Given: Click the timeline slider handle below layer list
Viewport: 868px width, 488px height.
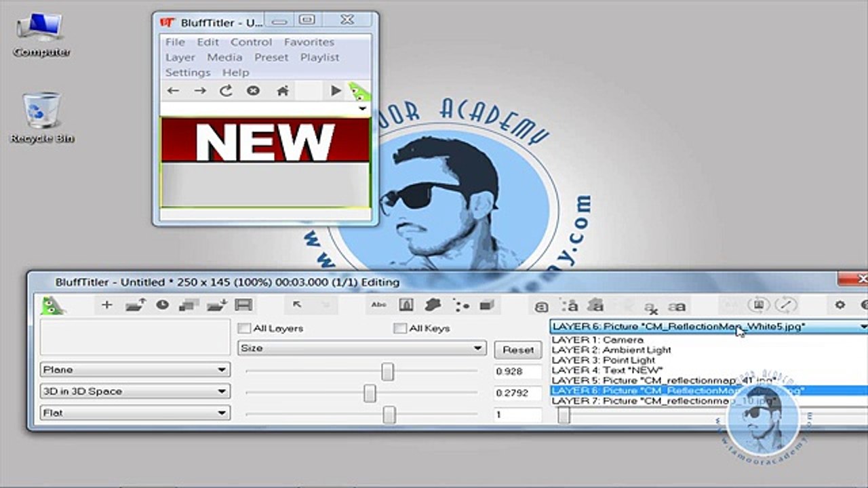Looking at the screenshot, I should 564,415.
